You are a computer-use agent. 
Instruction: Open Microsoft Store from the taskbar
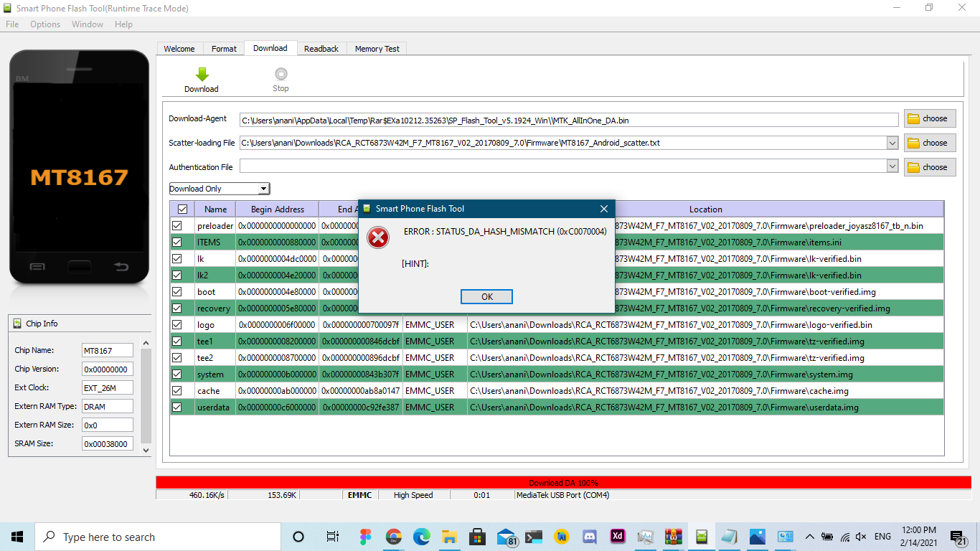477,537
